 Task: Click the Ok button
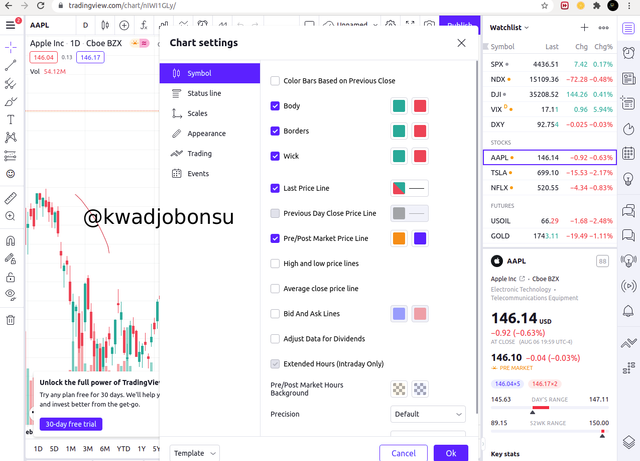click(x=451, y=453)
